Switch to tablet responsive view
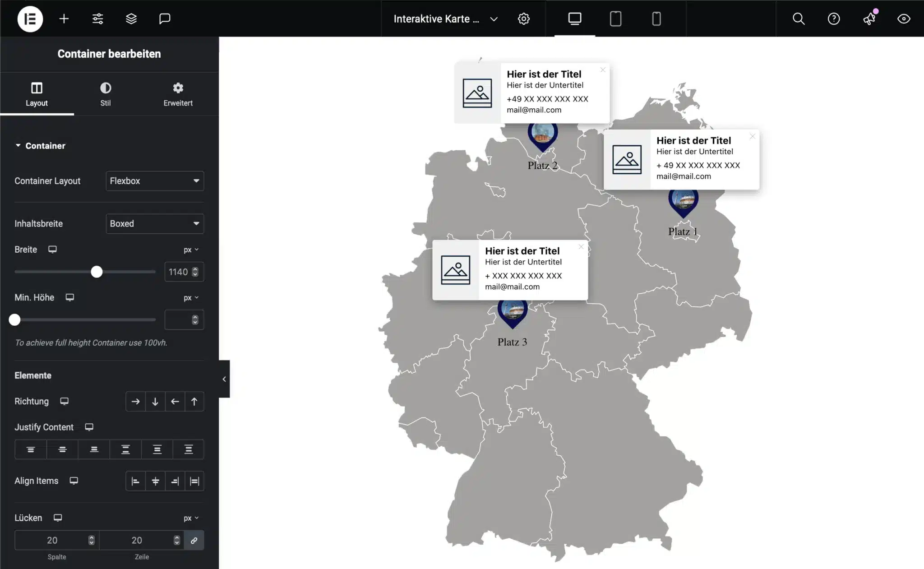 pos(615,19)
